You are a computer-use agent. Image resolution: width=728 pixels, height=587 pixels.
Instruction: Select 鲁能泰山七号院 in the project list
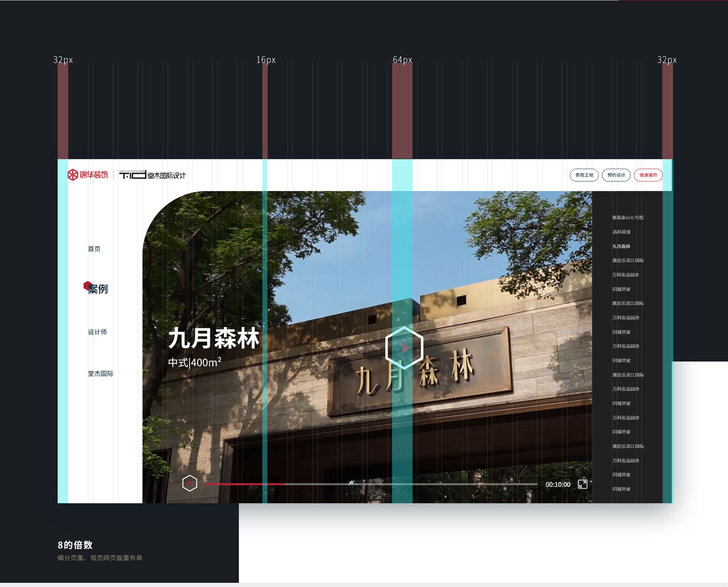coord(628,218)
